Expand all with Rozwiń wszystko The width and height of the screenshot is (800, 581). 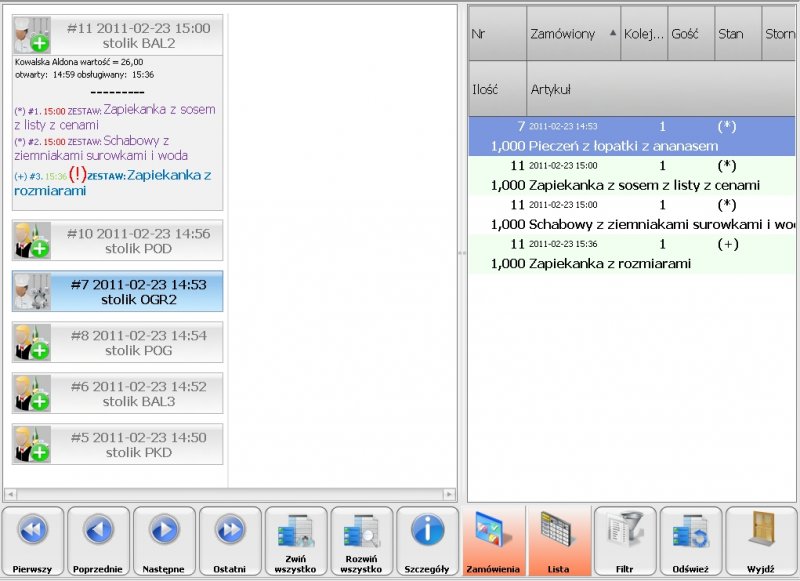(x=362, y=541)
